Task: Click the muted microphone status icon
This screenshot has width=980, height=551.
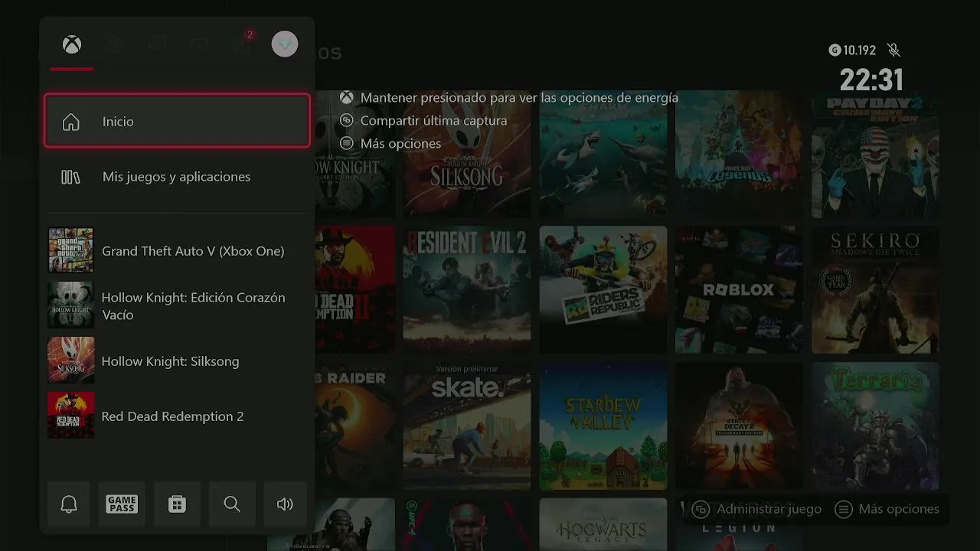Action: point(893,51)
